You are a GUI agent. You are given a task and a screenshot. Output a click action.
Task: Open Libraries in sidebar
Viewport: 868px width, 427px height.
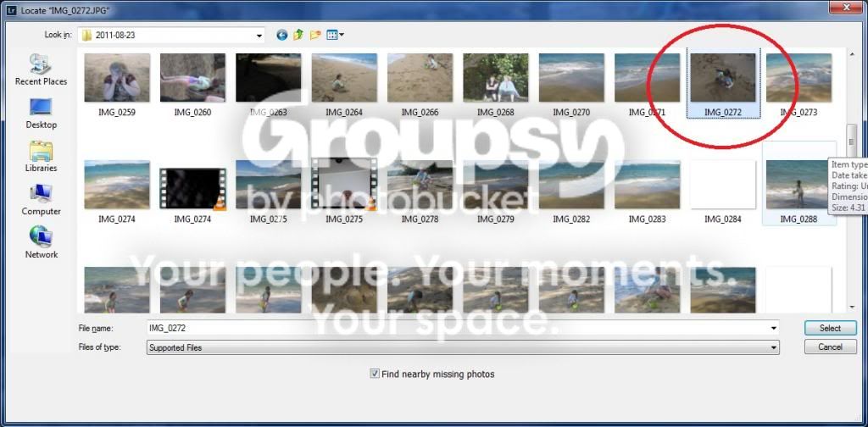41,157
